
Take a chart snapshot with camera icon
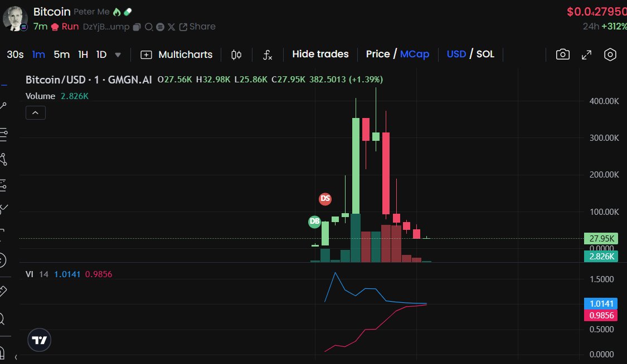[x=562, y=55]
